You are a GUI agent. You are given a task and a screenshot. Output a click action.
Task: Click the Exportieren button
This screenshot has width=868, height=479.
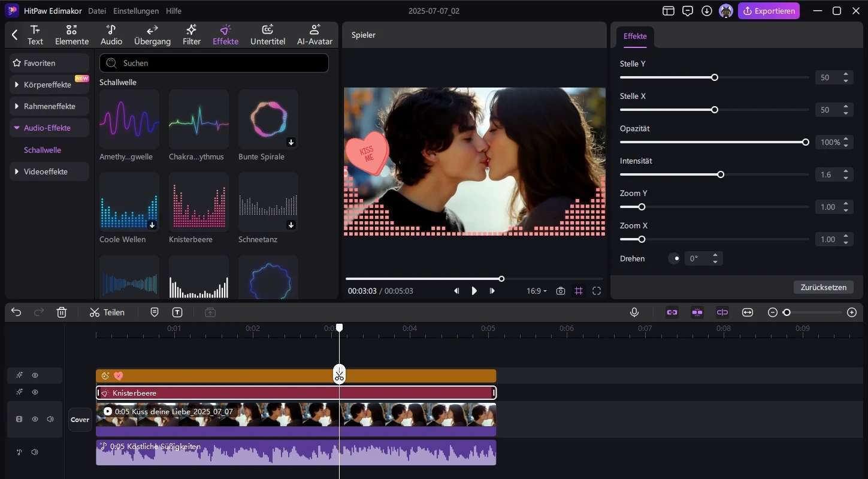769,11
